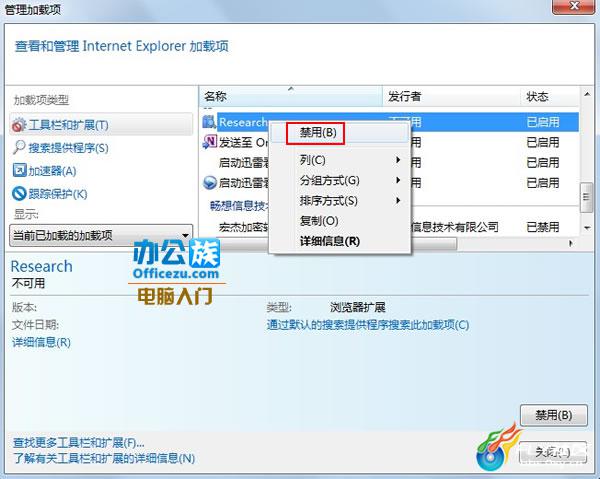Sort by the 状态 column header
Viewport: 600px width, 479px height.
click(x=550, y=96)
